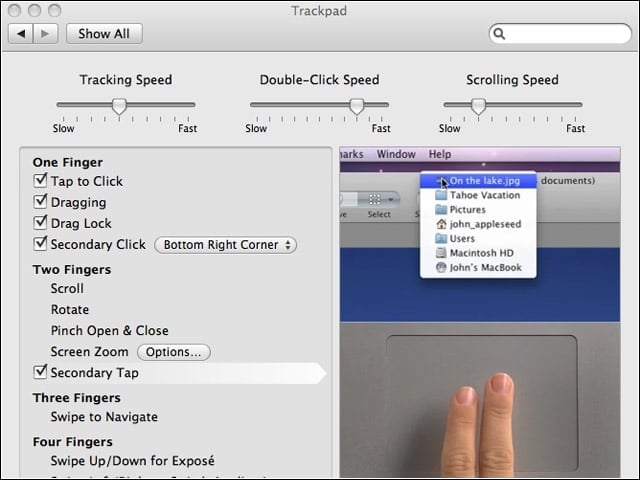The height and width of the screenshot is (480, 640).
Task: Click the Scrolling Speed slider thumb
Action: (478, 106)
